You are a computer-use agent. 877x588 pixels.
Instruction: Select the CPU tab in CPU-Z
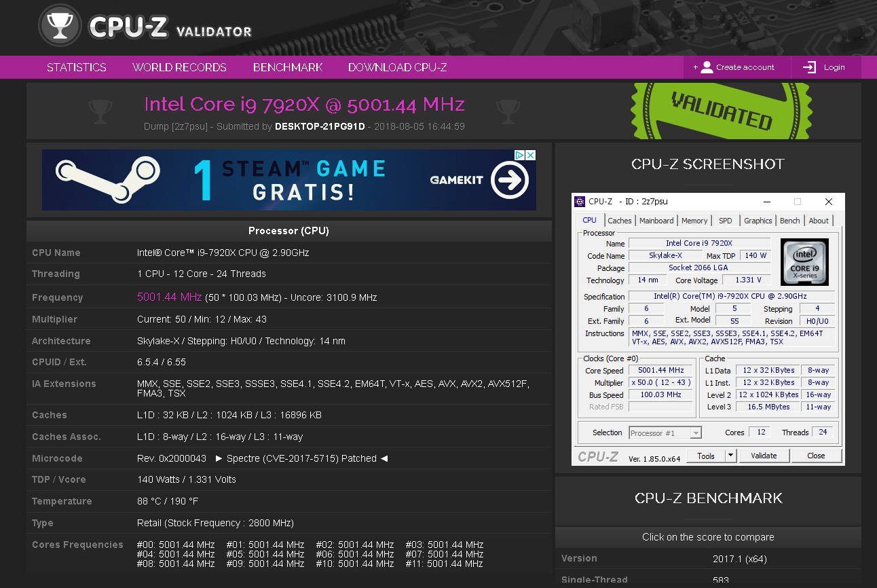pos(590,220)
